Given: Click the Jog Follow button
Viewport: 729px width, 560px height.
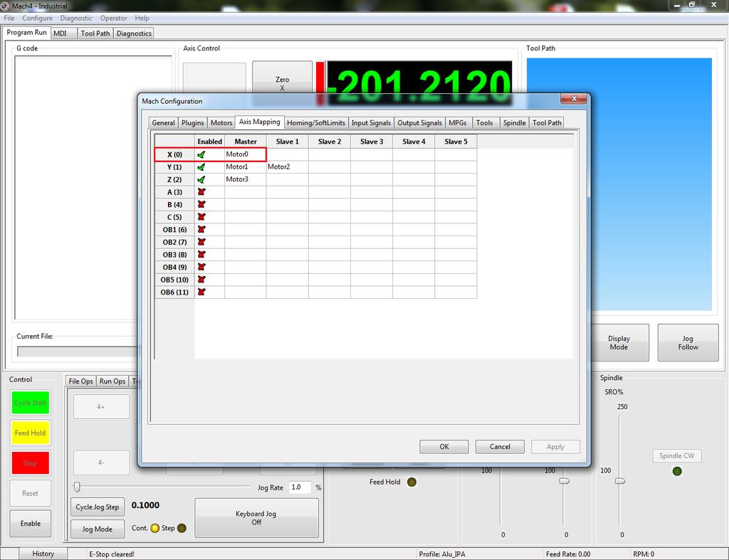Looking at the screenshot, I should [688, 342].
